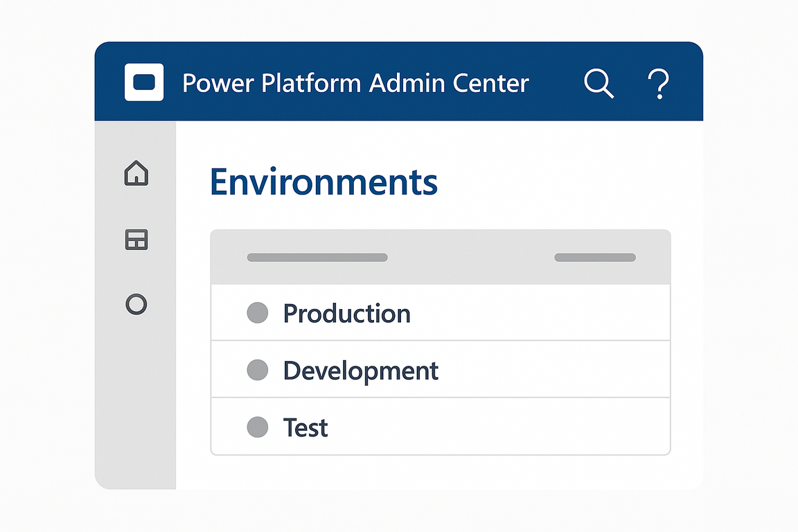Screen dimensions: 798x532
Task: Click the Power Platform Admin Center title
Action: click(x=355, y=83)
